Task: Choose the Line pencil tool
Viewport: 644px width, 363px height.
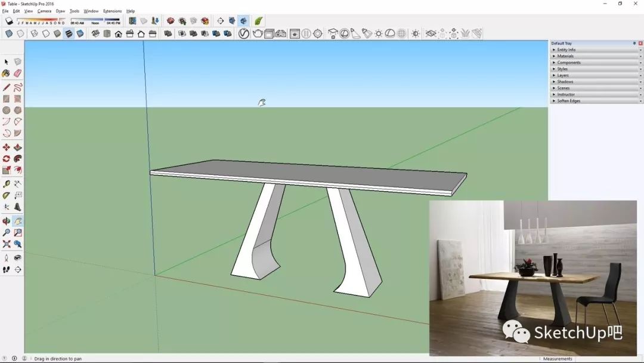Action: [7, 87]
